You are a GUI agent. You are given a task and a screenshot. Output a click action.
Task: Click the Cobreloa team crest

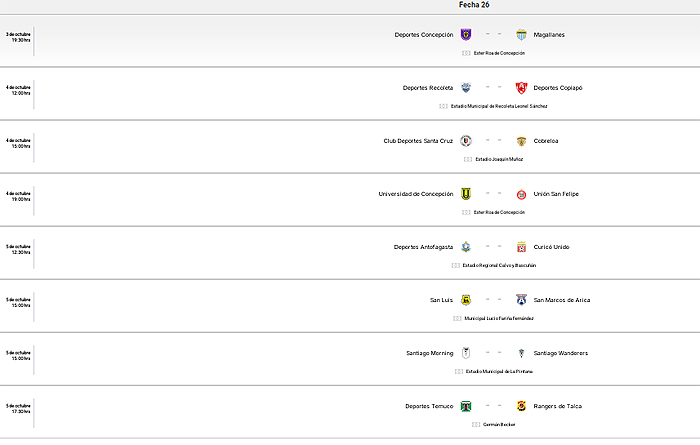(x=521, y=141)
